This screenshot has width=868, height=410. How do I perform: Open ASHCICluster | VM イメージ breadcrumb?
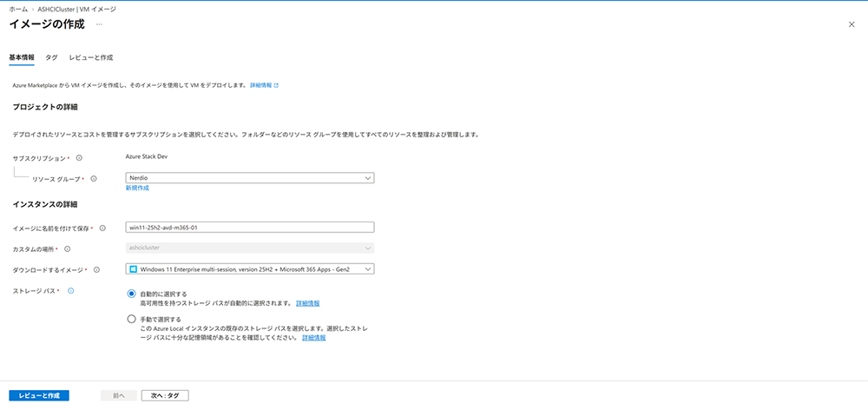click(x=76, y=10)
